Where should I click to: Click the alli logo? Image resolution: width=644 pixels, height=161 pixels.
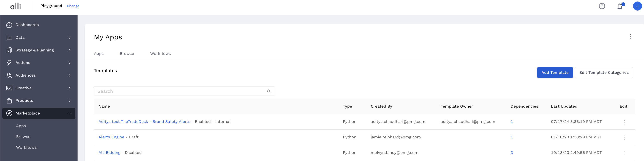(x=16, y=6)
